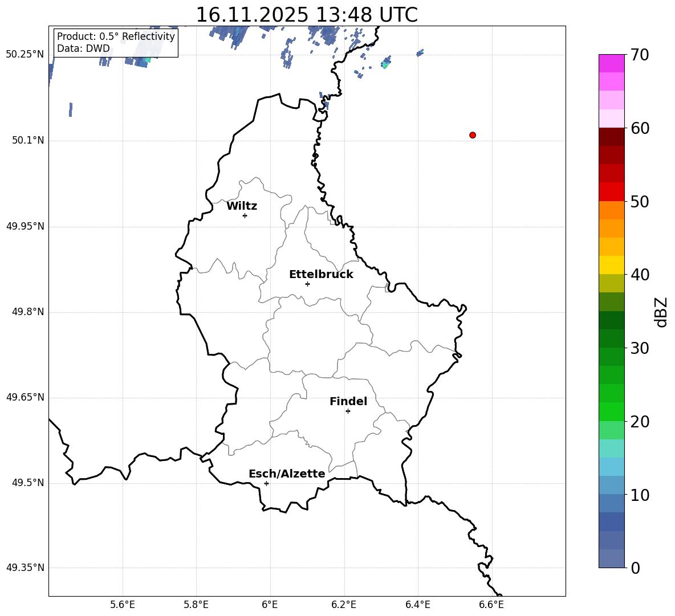Click the magenta top swatch of colorbar
This screenshot has width=675, height=616.
[611, 64]
